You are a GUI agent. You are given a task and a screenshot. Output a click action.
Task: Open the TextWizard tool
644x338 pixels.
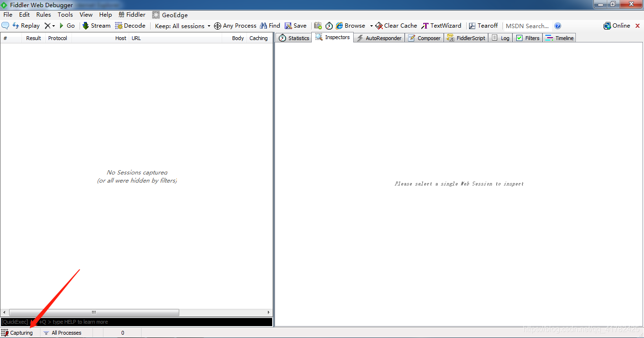point(441,26)
